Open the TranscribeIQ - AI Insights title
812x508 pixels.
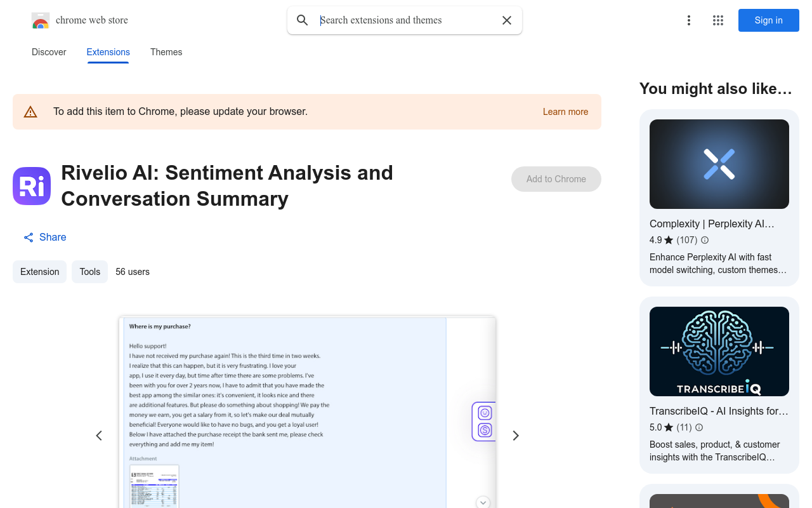click(x=719, y=411)
